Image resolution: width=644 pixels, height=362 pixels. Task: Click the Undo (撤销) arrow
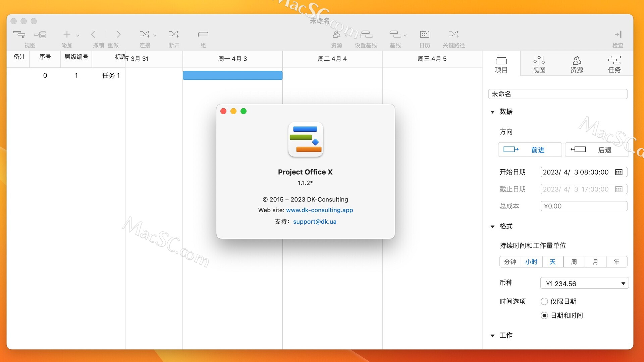tap(93, 34)
